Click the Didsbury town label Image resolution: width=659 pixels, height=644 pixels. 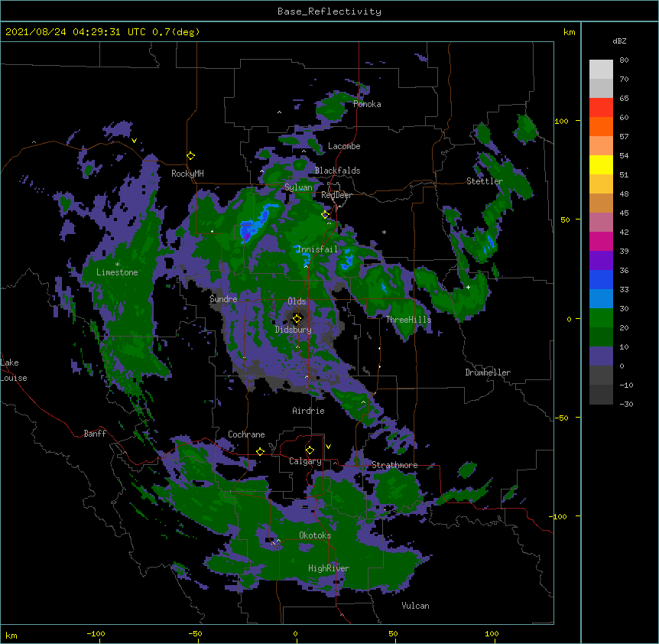click(294, 330)
